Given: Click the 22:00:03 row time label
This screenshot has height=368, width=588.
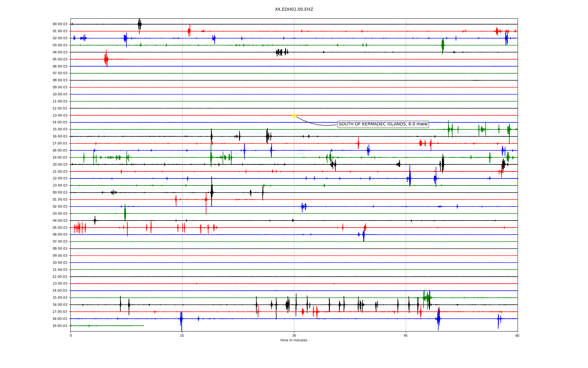Looking at the screenshot, I should tap(60, 178).
